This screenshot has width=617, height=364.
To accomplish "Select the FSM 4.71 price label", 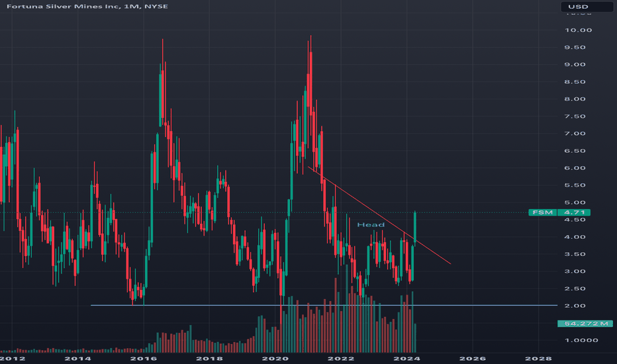I will [559, 212].
